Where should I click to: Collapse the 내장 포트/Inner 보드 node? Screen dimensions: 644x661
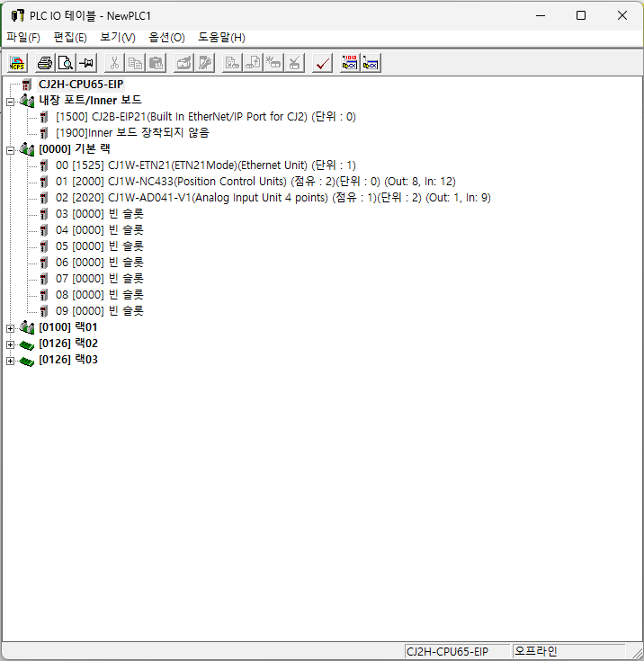click(x=10, y=102)
